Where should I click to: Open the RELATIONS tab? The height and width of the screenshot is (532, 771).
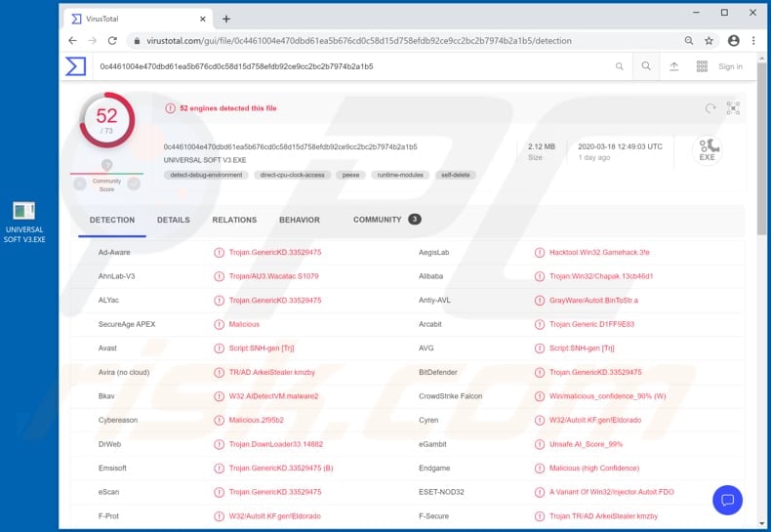234,220
